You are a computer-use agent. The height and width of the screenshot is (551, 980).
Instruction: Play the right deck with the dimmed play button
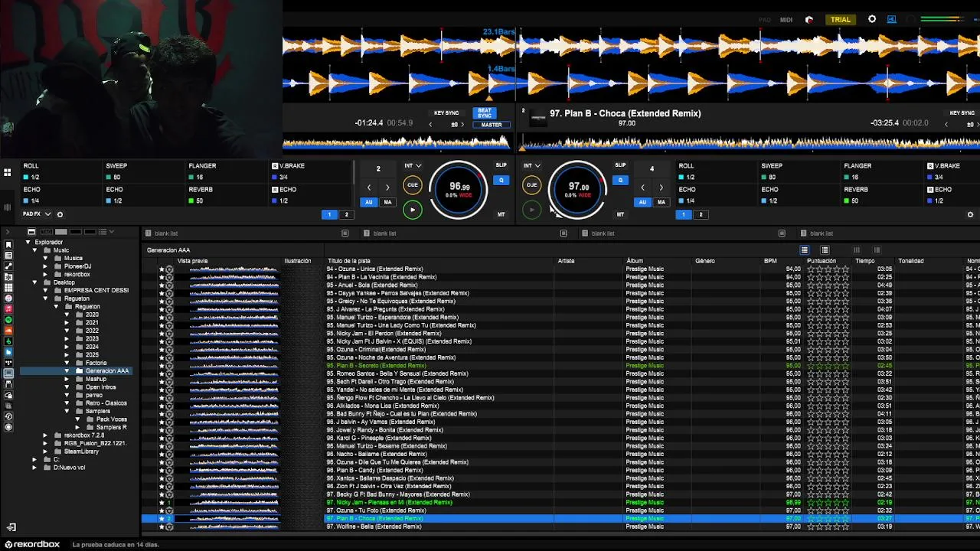pyautogui.click(x=531, y=209)
